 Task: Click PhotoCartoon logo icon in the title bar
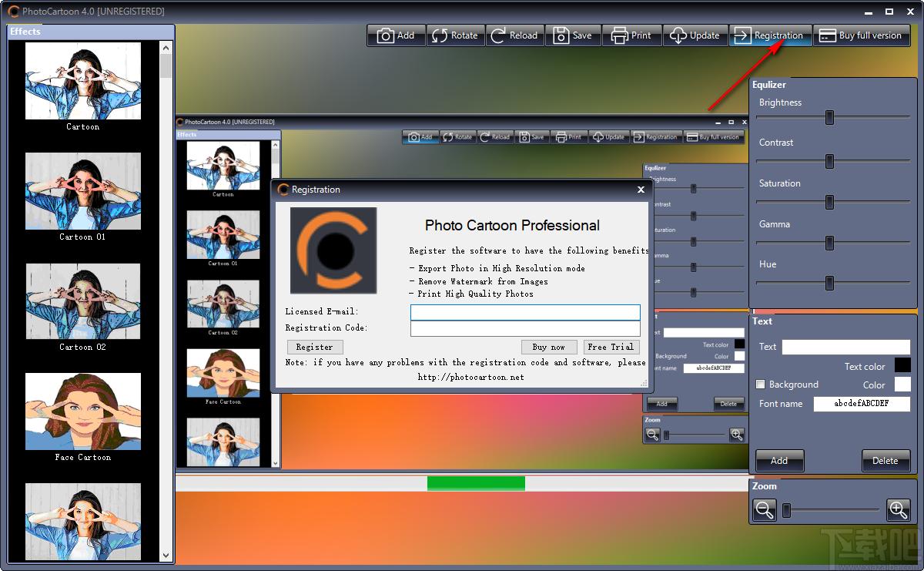[14, 12]
